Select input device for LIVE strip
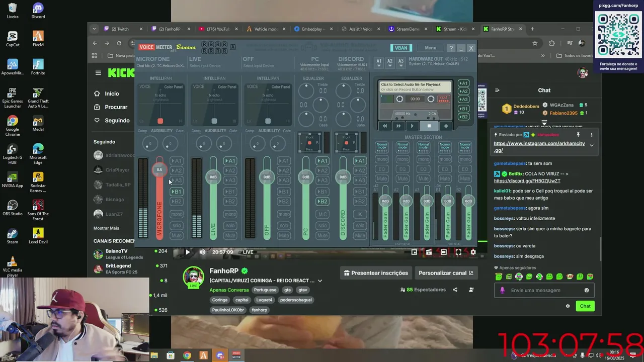Image resolution: width=644 pixels, height=362 pixels. [x=205, y=66]
